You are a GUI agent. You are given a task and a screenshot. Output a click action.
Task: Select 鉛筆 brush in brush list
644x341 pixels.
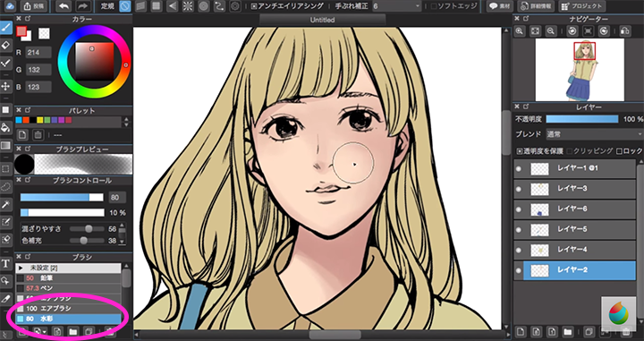[69, 278]
